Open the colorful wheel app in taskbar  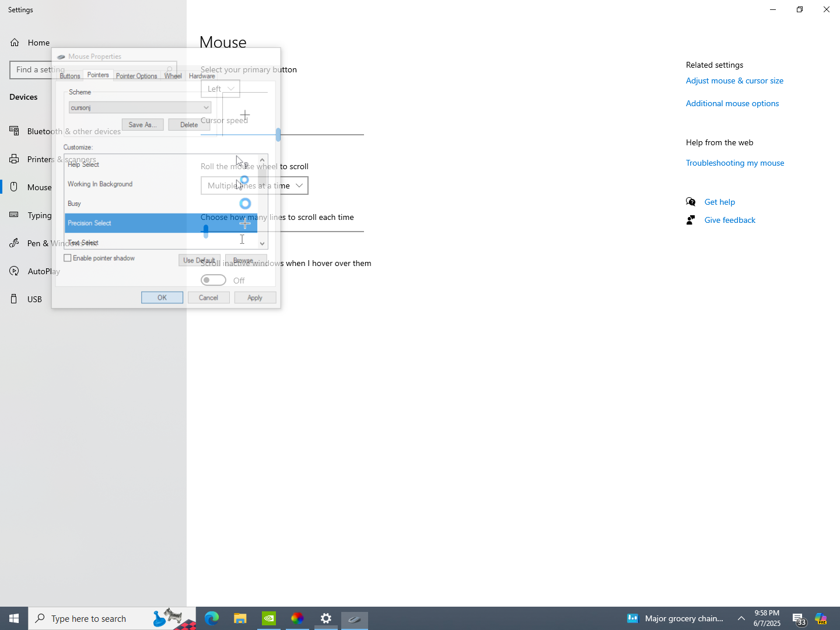pos(297,618)
